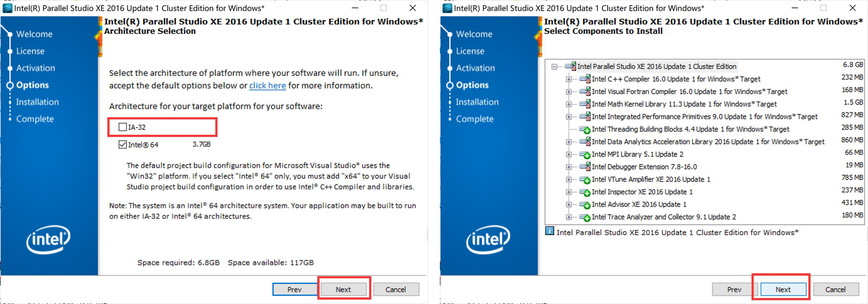Enable the IA-32 architecture checkbox

123,127
